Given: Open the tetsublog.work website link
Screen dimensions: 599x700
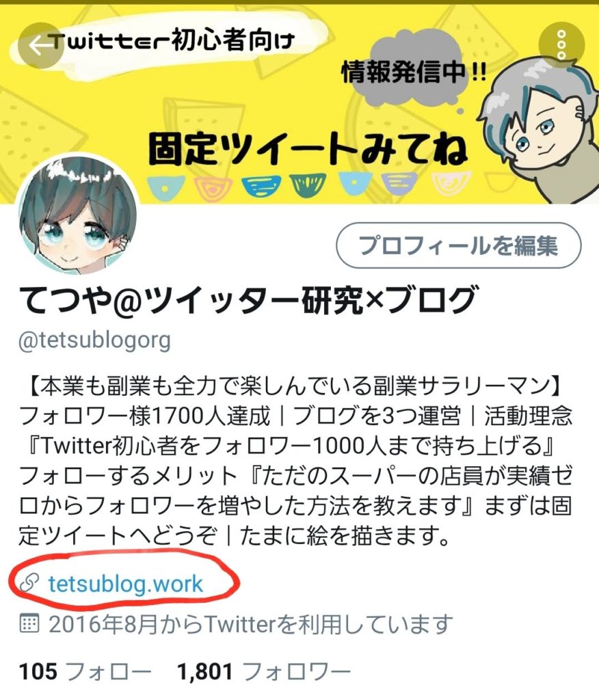Looking at the screenshot, I should click(126, 584).
